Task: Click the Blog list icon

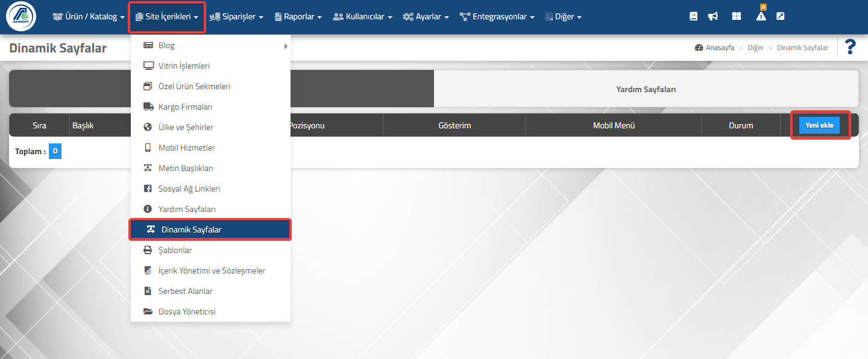Action: point(148,45)
